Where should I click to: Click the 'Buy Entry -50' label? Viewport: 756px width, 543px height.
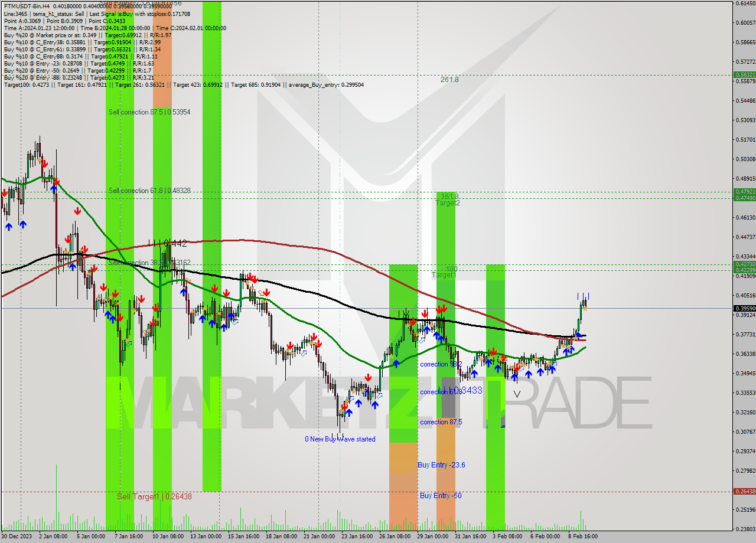pos(441,496)
